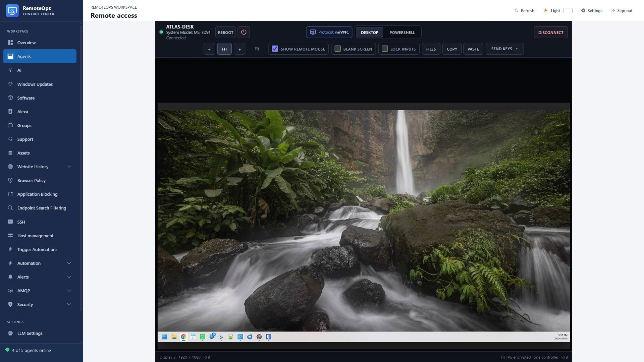Open the Files button
This screenshot has width=644, height=362.
[x=431, y=49]
